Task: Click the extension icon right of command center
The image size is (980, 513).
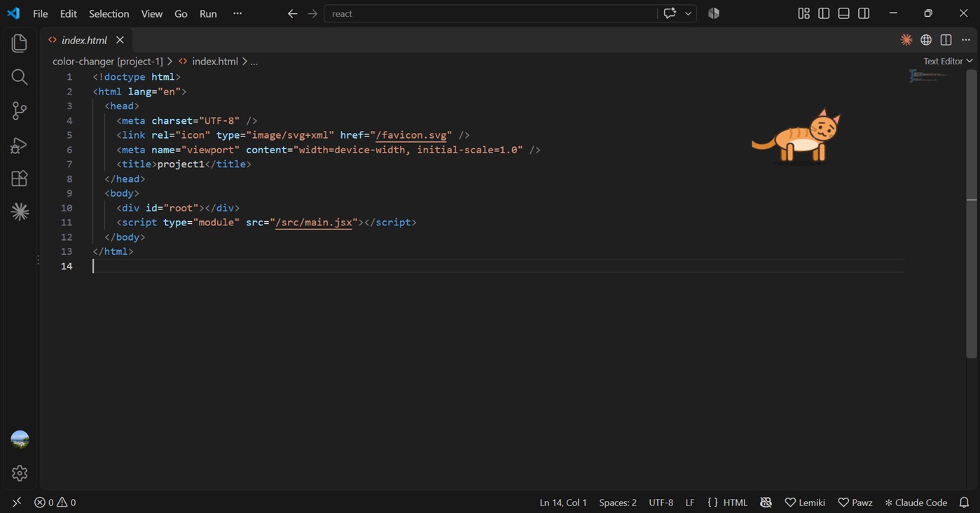Action: (714, 13)
